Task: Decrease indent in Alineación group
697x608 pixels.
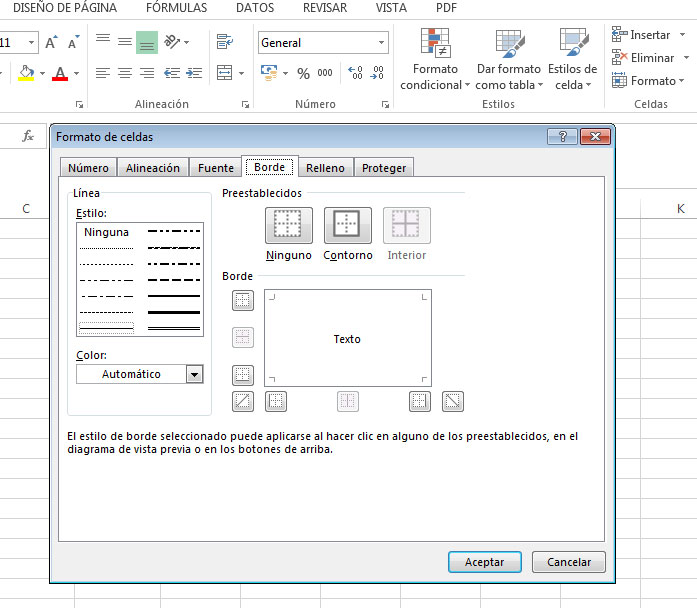Action: [x=172, y=73]
